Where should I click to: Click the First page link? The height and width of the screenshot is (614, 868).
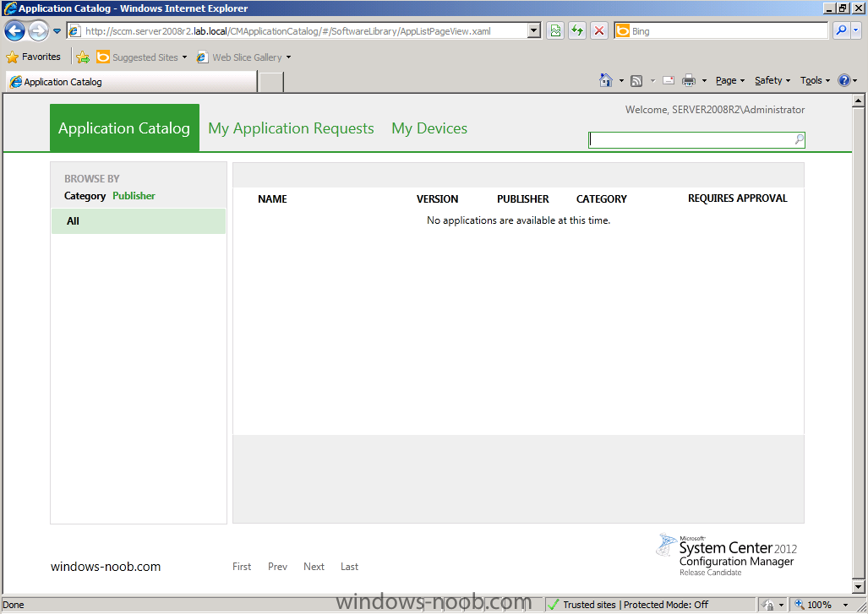point(242,567)
